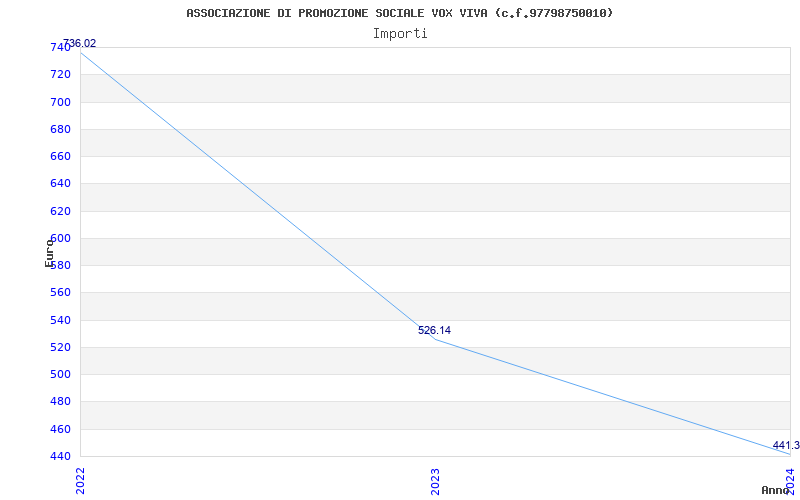Click the 540 y-axis tick label
The image size is (800, 500).
[60, 320]
